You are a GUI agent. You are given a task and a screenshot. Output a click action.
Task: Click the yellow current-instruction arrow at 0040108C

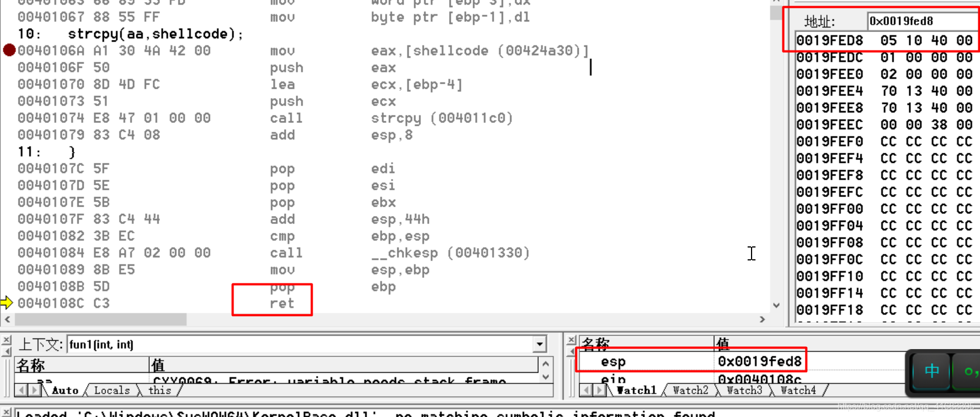click(x=7, y=303)
